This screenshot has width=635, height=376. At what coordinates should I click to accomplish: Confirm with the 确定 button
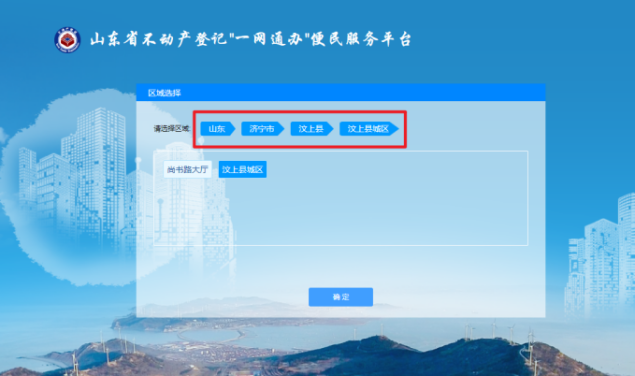point(341,297)
